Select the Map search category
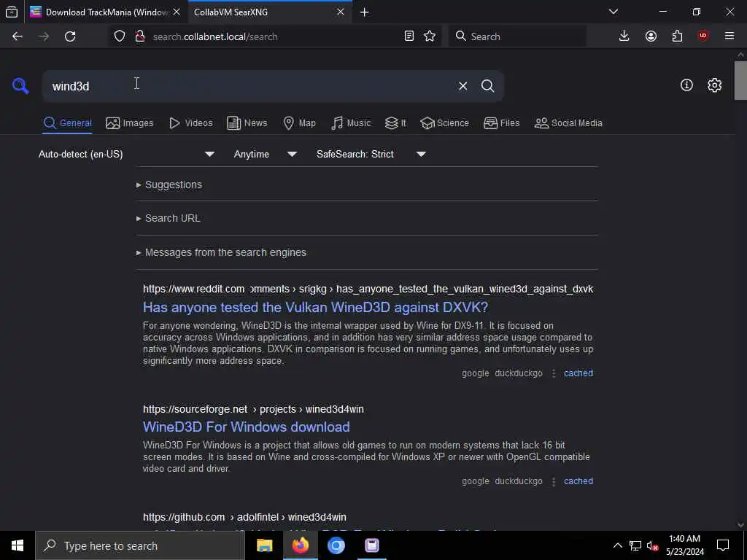 299,123
